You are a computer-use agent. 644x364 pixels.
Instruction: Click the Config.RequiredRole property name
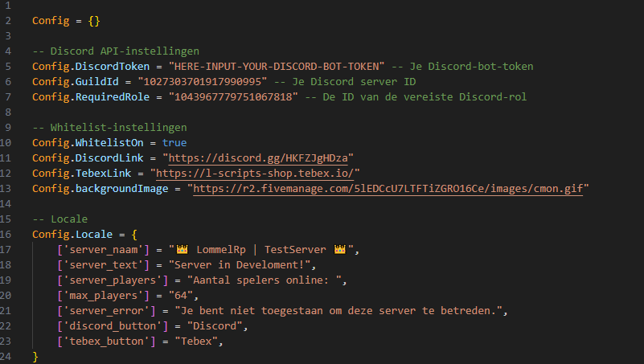pyautogui.click(x=91, y=97)
